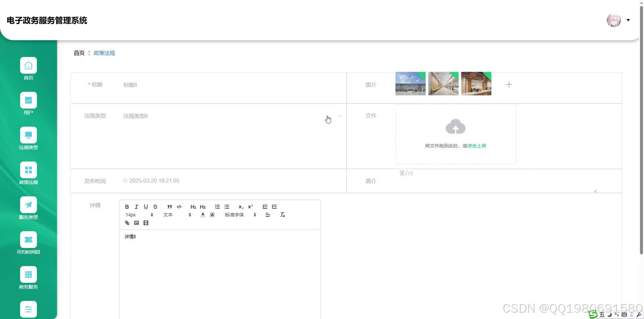The image size is (644, 319).
Task: Open the font color picker
Action: tap(203, 215)
